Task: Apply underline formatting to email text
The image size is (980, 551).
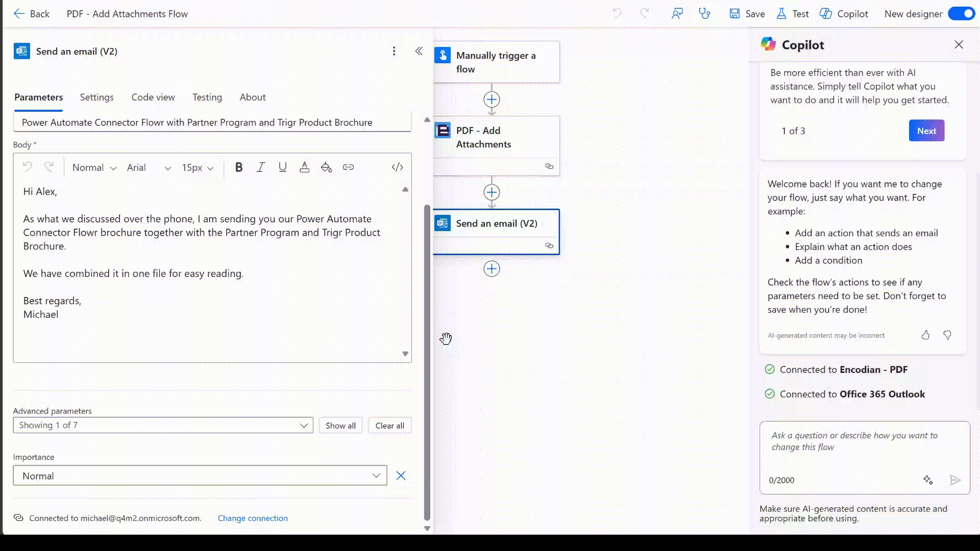Action: point(282,167)
